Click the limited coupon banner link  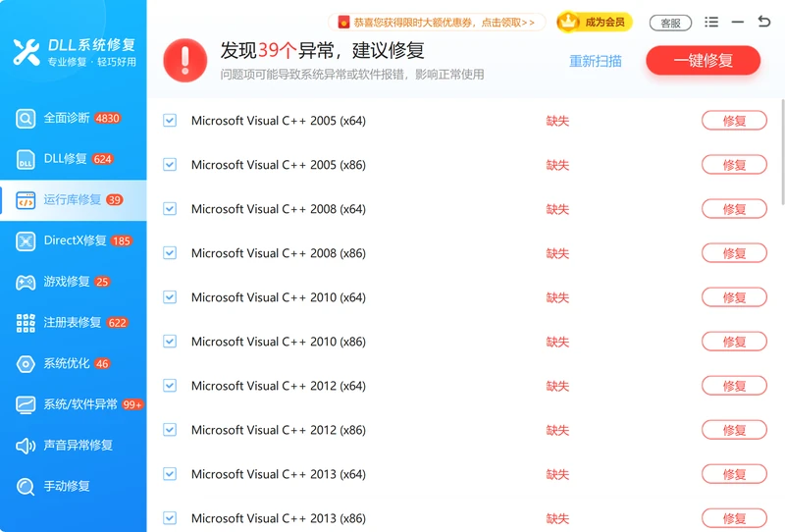[437, 22]
